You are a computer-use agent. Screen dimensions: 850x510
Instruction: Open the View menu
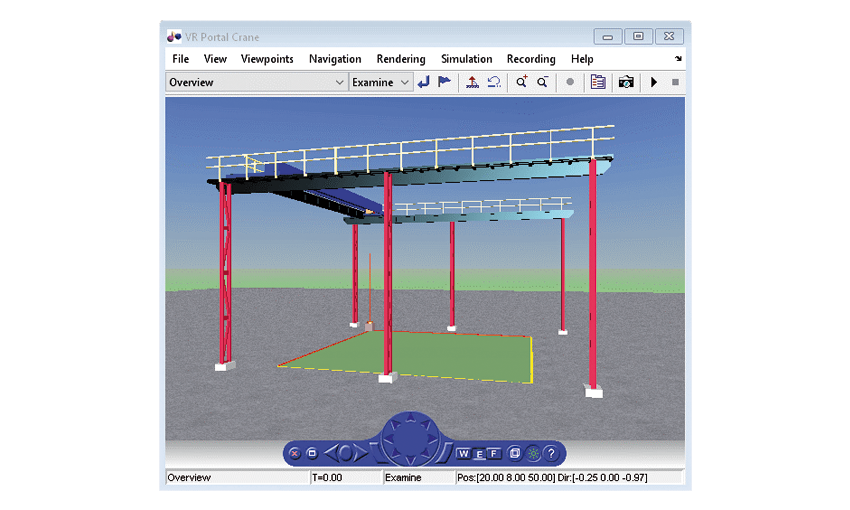point(215,59)
